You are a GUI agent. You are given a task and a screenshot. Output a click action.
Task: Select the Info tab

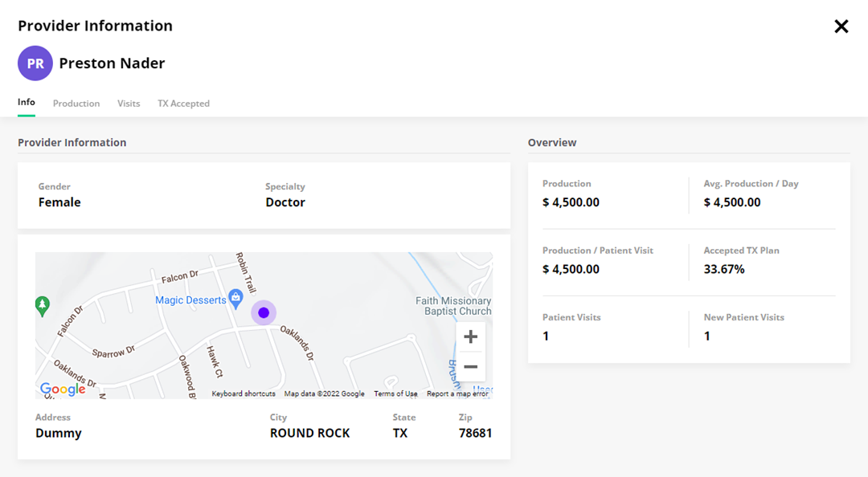coord(27,103)
